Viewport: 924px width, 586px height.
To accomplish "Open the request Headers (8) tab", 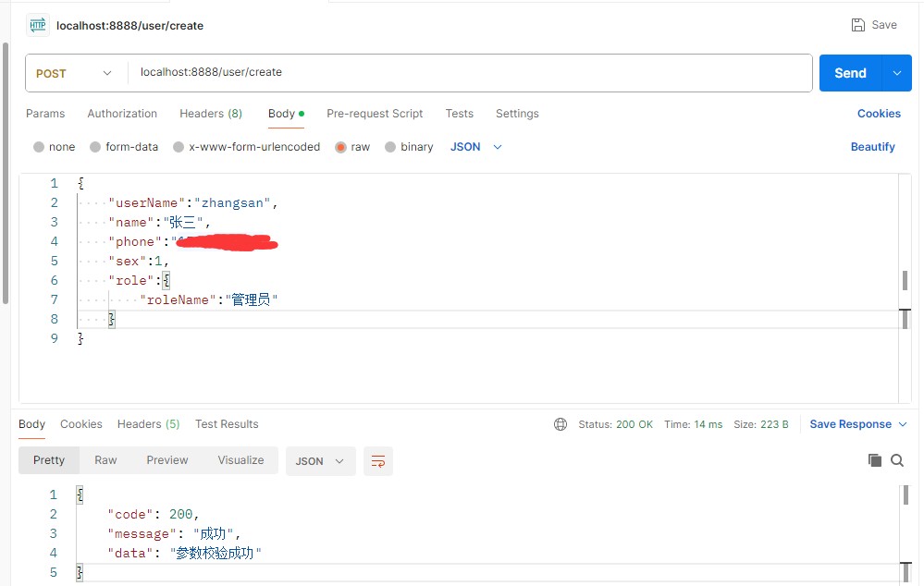I will coord(211,113).
